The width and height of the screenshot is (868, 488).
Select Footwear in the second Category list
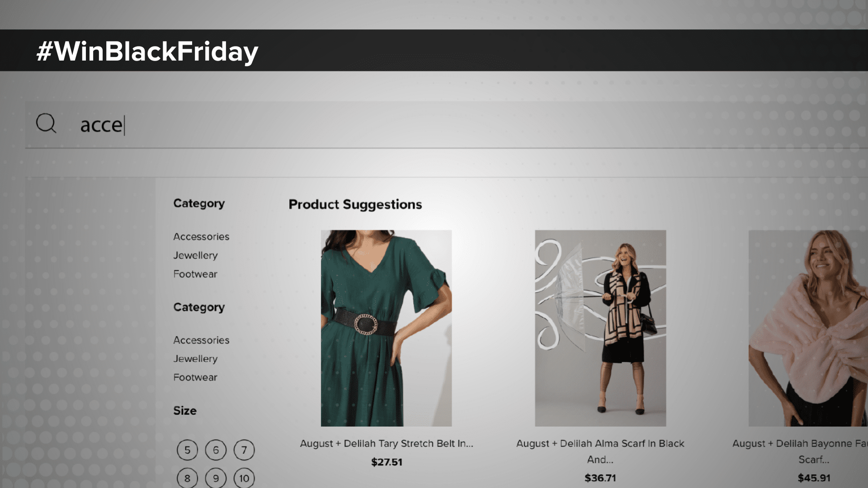(x=195, y=377)
